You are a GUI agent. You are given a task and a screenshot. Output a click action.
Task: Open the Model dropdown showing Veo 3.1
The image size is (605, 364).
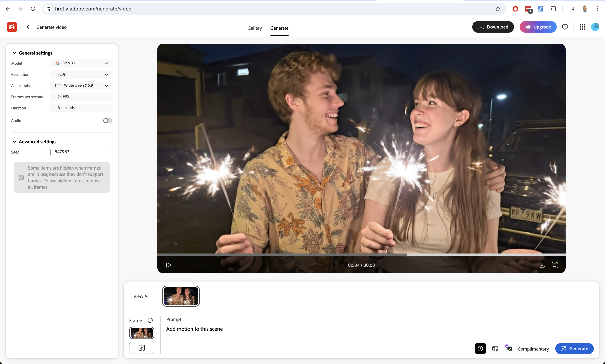click(81, 63)
